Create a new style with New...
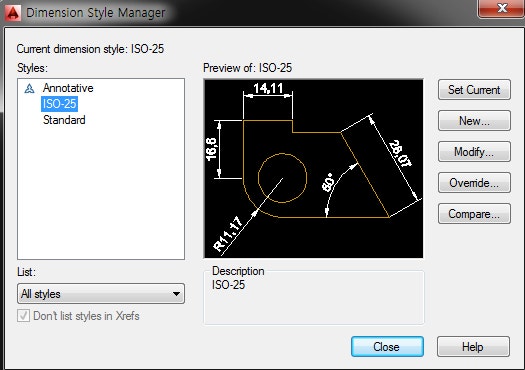This screenshot has height=370, width=525. (x=474, y=121)
